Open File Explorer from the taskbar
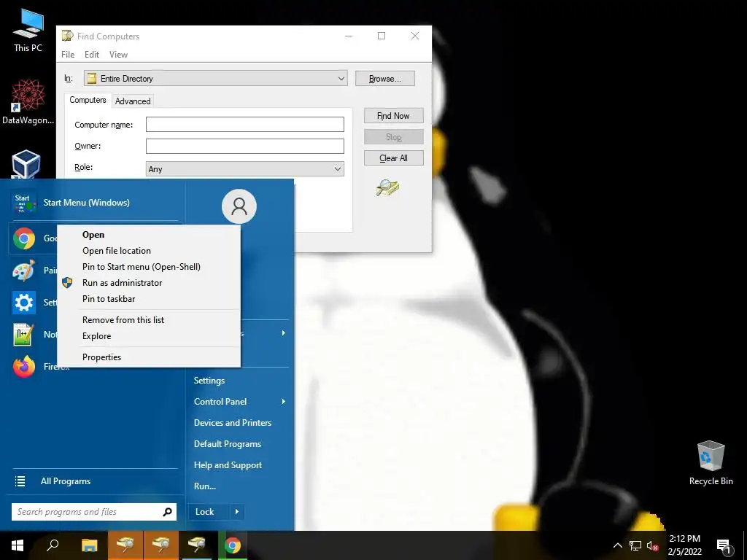This screenshot has height=560, width=747. tap(89, 545)
